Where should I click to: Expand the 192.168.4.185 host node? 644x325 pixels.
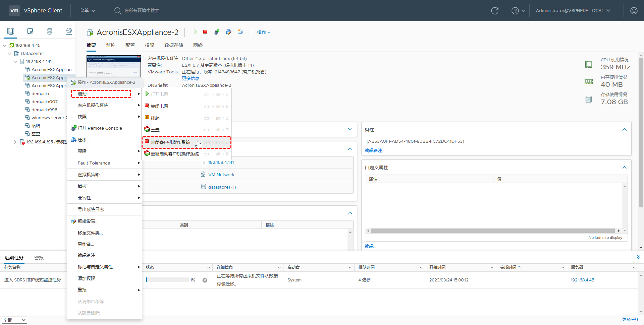pos(15,142)
